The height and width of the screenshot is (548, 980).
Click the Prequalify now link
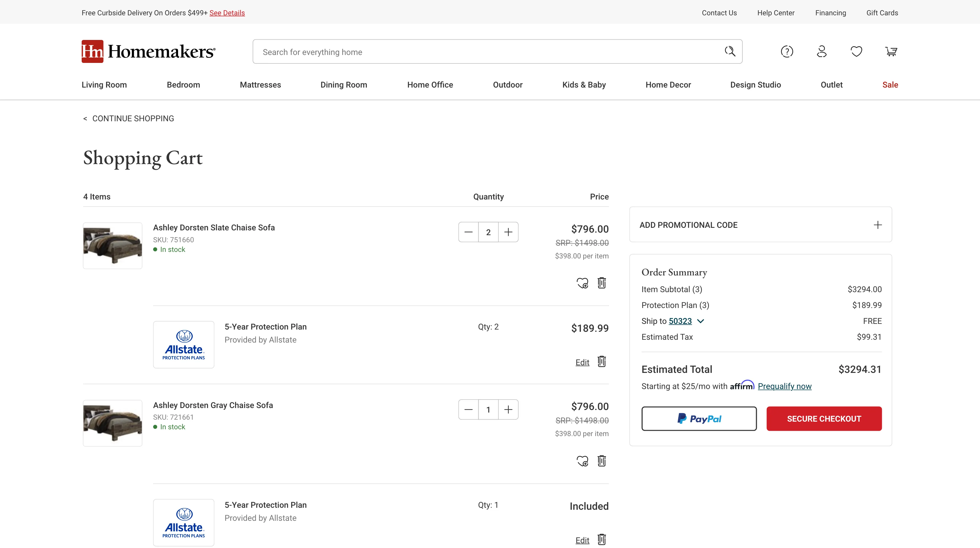[784, 386]
